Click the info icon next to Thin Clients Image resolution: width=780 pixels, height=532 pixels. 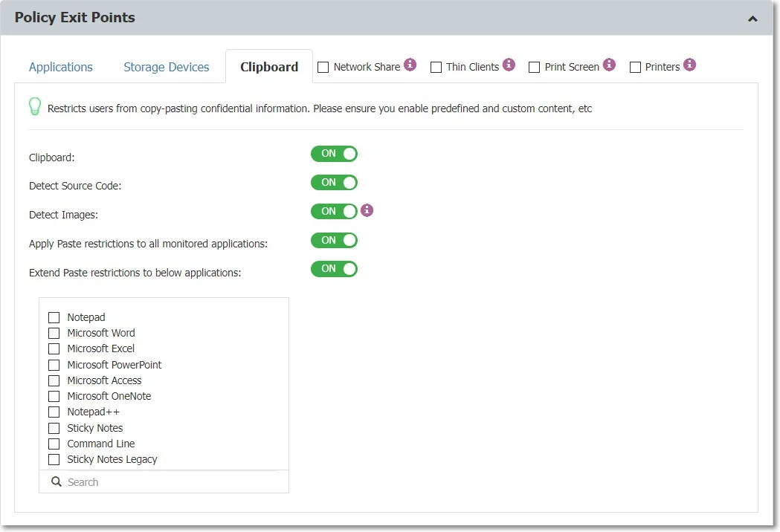point(509,65)
